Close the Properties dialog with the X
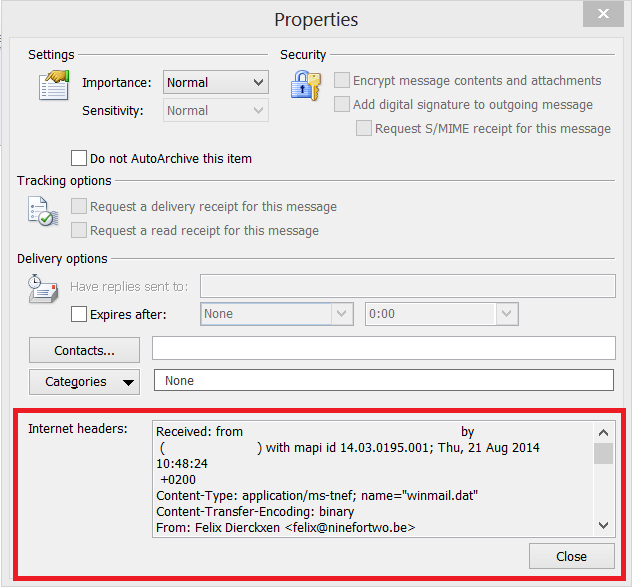 (603, 14)
